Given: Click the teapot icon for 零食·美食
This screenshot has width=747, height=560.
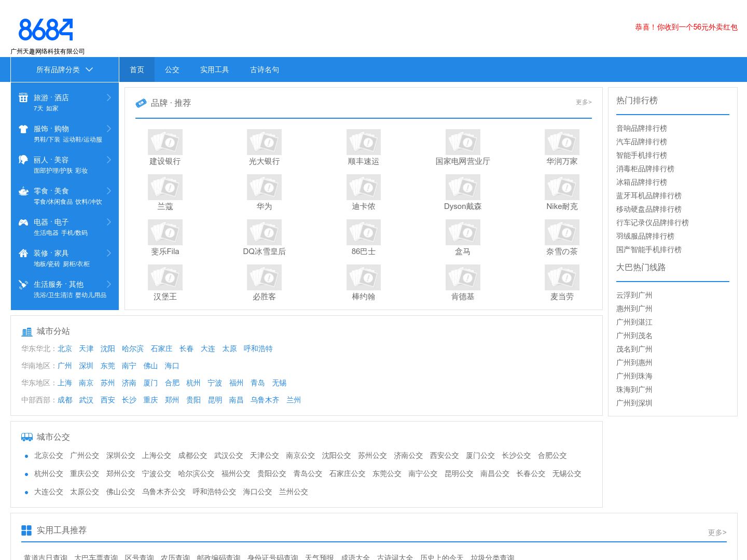Looking at the screenshot, I should [x=23, y=191].
